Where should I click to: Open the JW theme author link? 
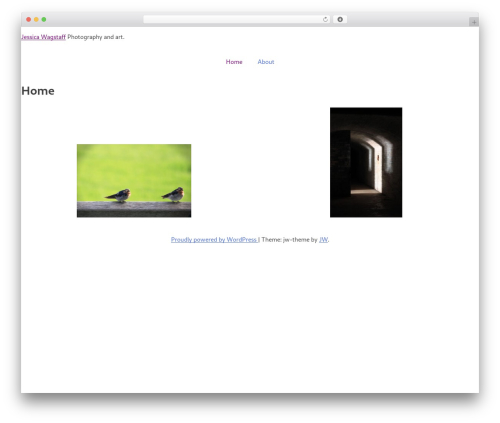(x=323, y=239)
